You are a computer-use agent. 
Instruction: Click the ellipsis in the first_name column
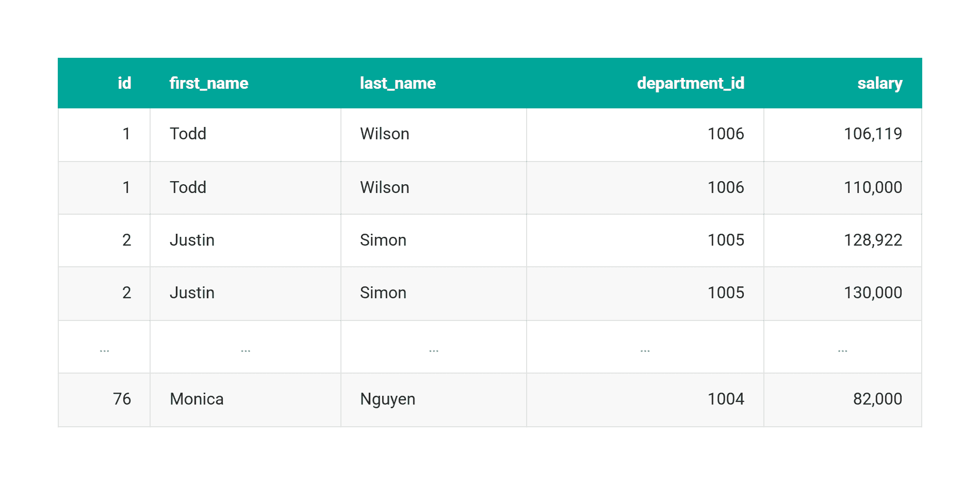(246, 351)
